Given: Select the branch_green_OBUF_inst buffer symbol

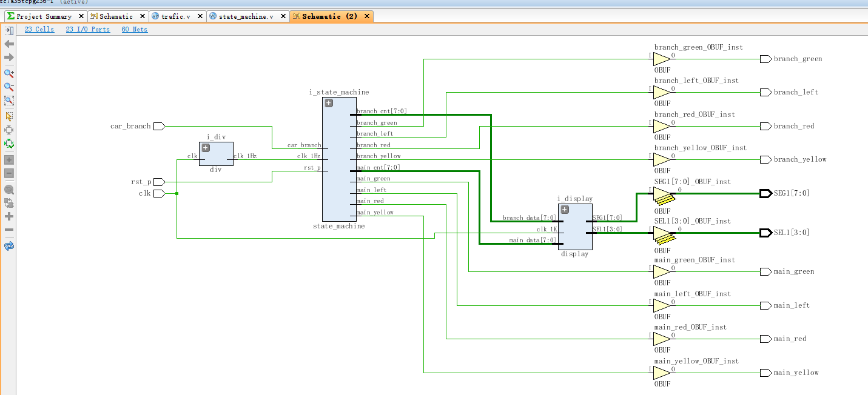Looking at the screenshot, I should pos(662,59).
